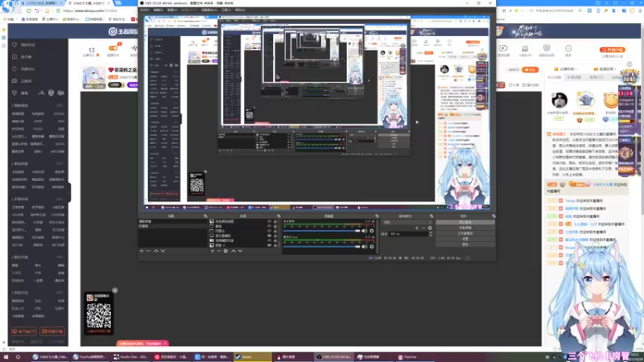
Task: Undock the Mixer panel via float icon
Action: click(x=377, y=216)
